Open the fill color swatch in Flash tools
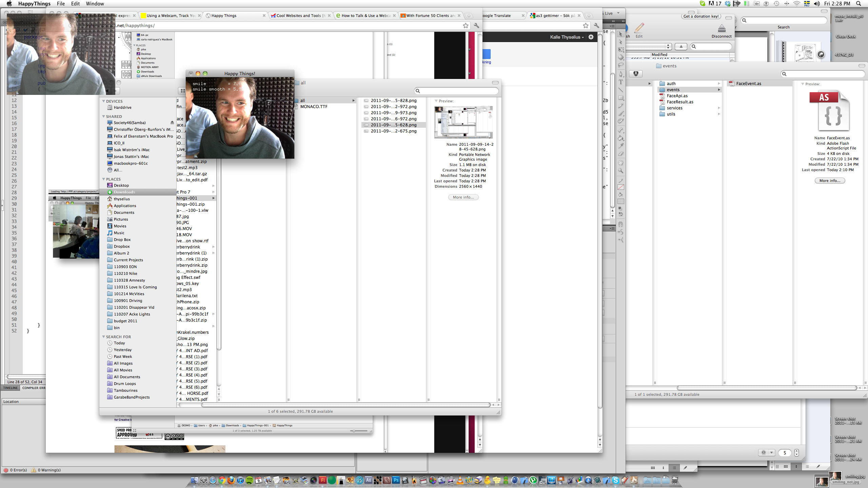This screenshot has width=868, height=488. 620,201
